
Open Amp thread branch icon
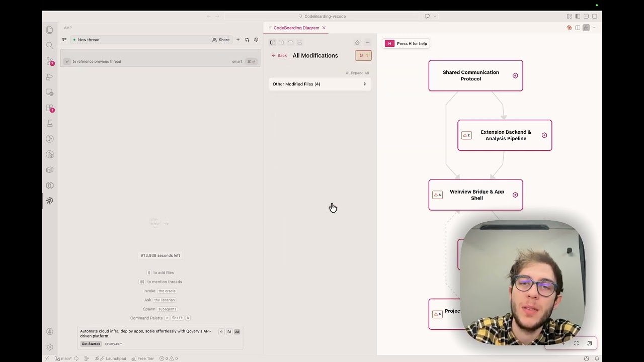[x=247, y=40]
